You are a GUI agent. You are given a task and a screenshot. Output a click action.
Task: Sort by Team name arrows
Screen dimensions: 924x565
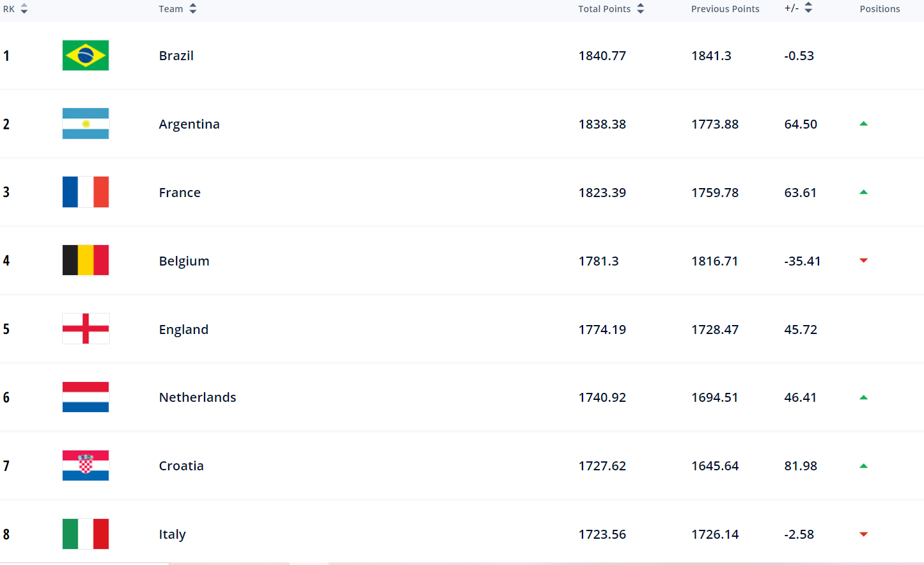coord(192,9)
